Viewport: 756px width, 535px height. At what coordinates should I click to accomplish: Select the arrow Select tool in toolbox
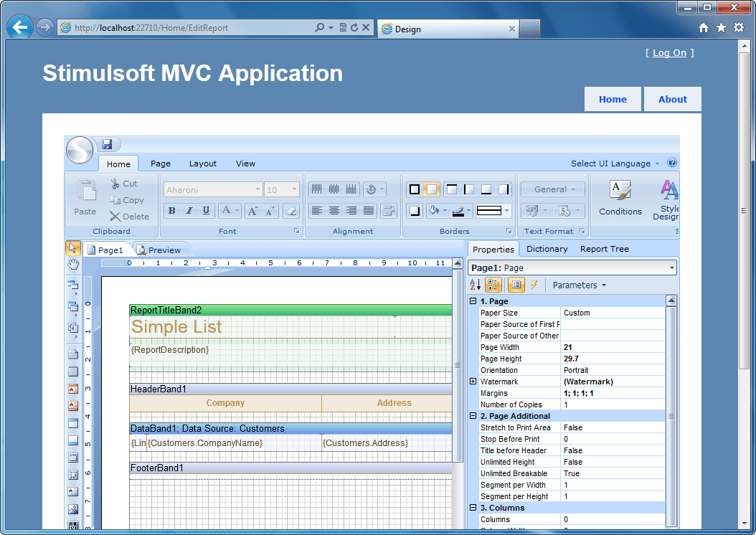(73, 248)
